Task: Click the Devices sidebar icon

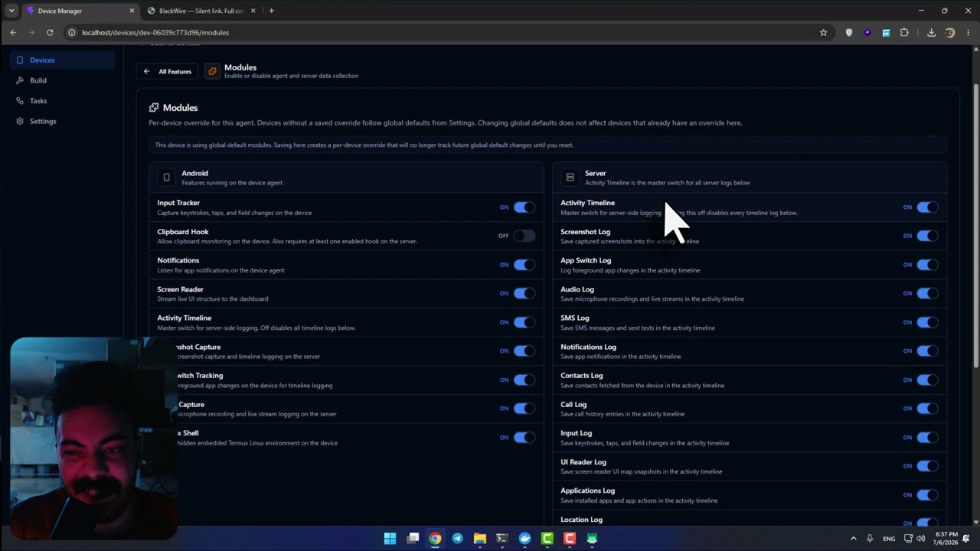Action: click(x=20, y=60)
